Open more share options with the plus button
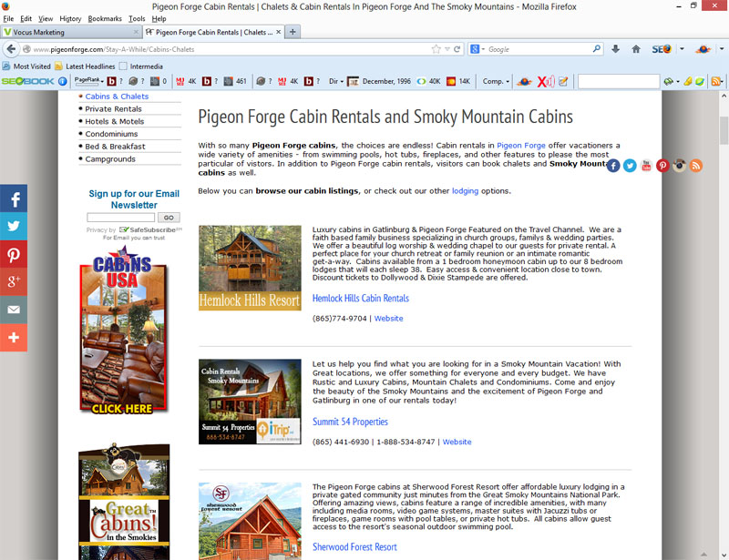Viewport: 729px width, 560px height. 14,338
